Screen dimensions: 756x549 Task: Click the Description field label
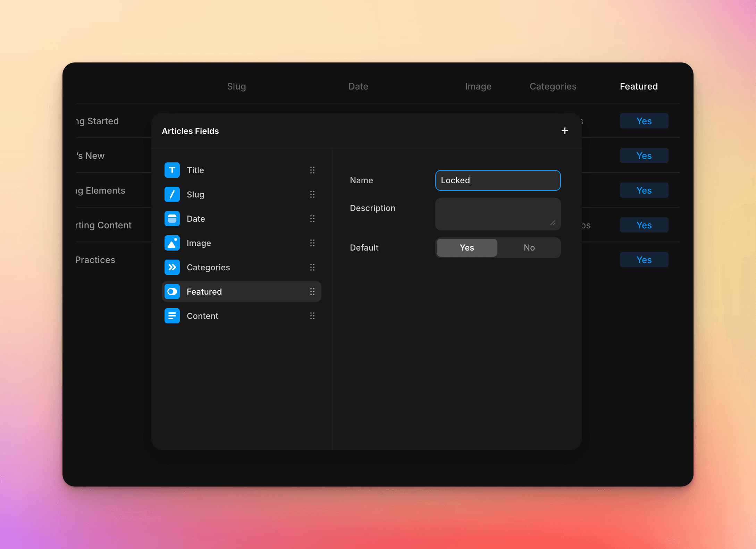coord(372,208)
